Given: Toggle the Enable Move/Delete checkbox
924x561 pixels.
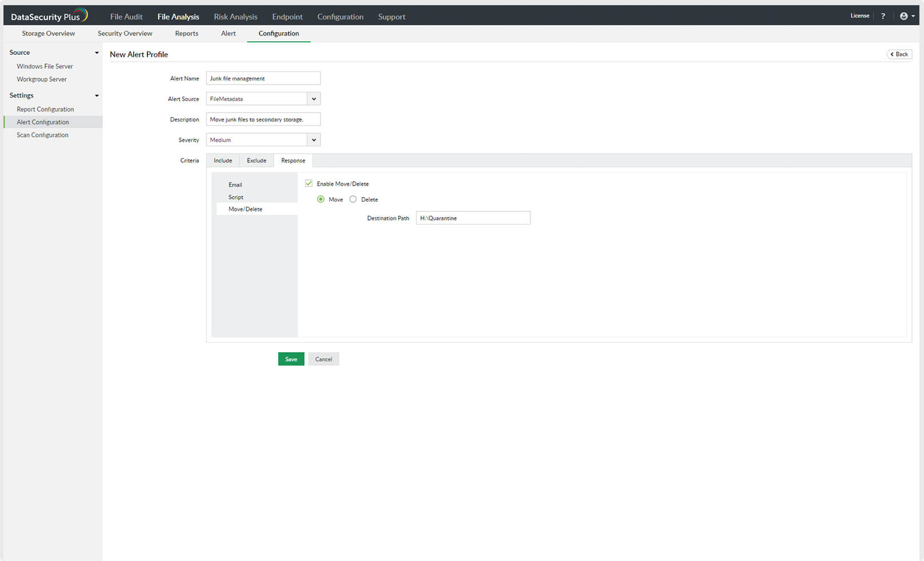Looking at the screenshot, I should (309, 183).
